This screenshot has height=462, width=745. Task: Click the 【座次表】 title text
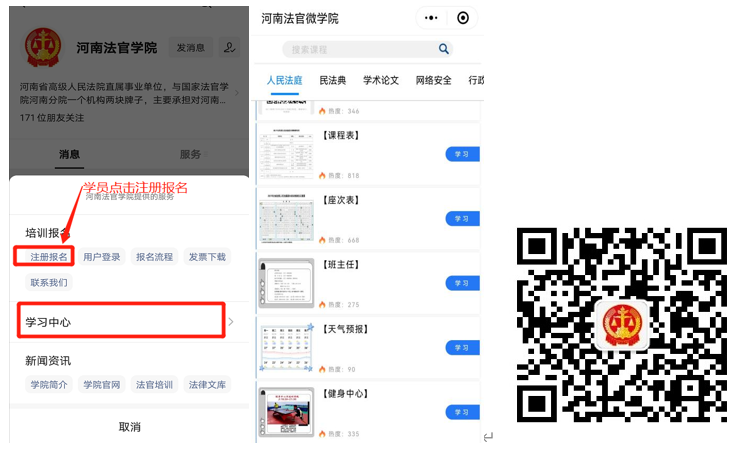[x=341, y=200]
